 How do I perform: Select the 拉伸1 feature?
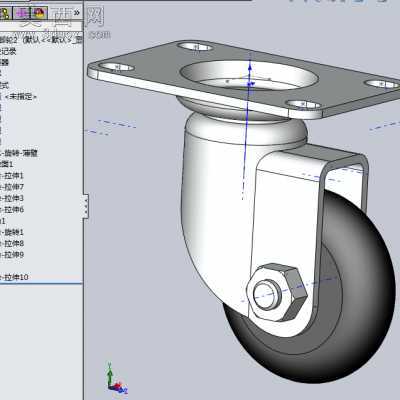click(12, 176)
